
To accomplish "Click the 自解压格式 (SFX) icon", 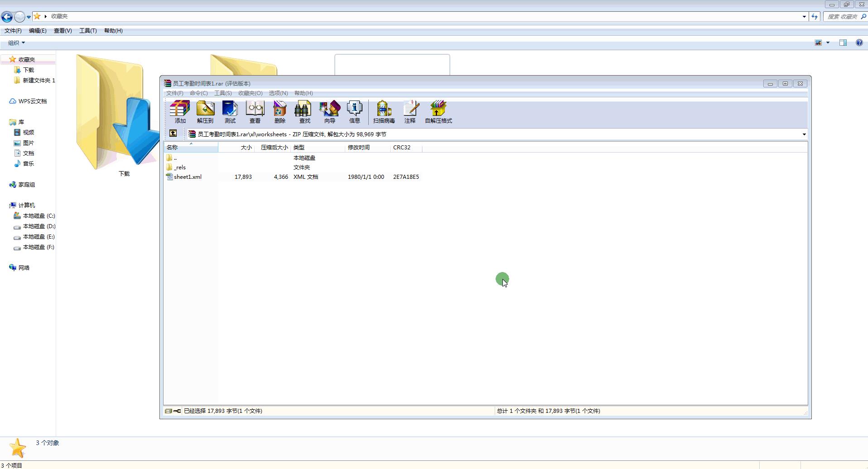I will (438, 111).
